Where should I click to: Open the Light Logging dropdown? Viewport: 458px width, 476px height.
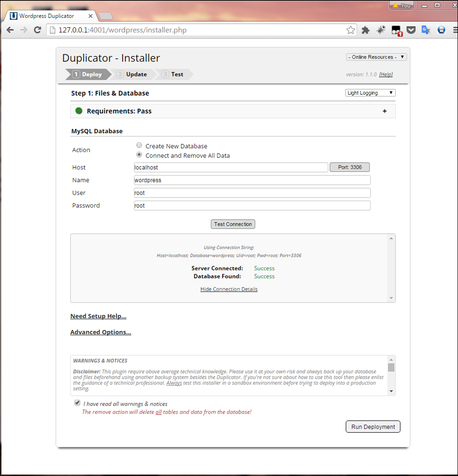pyautogui.click(x=370, y=93)
